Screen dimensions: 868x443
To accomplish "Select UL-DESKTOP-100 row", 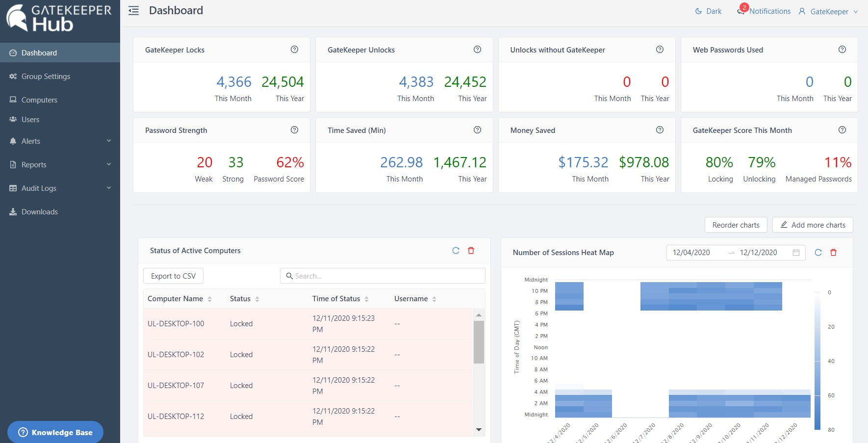I will point(308,324).
